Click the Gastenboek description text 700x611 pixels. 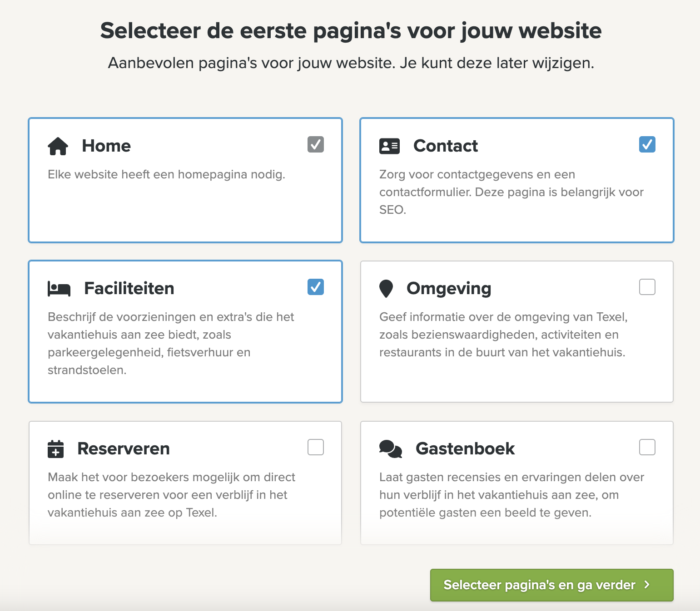[512, 495]
